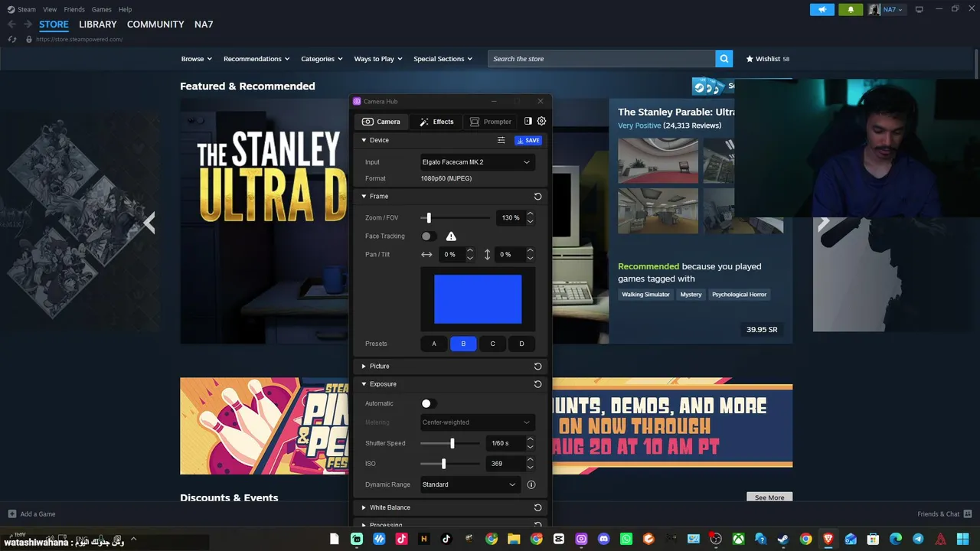
Task: Open the Browse dropdown in Steam store
Action: click(x=197, y=59)
